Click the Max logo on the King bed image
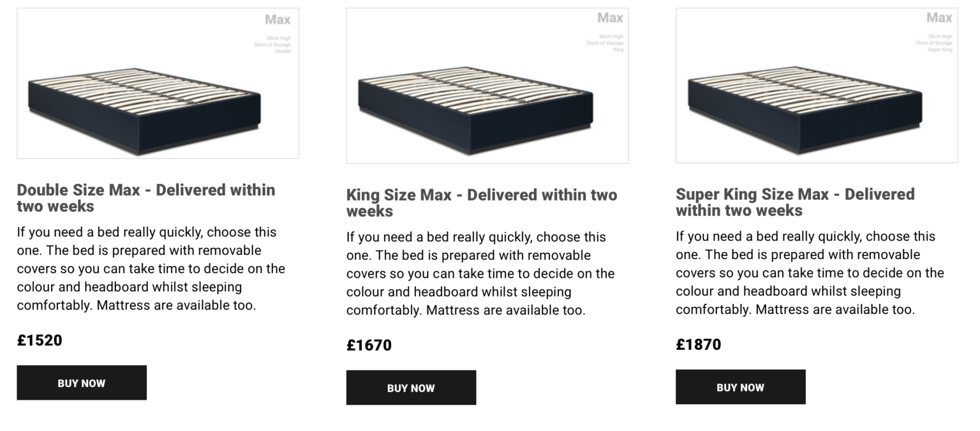980x431 pixels. coord(610,17)
